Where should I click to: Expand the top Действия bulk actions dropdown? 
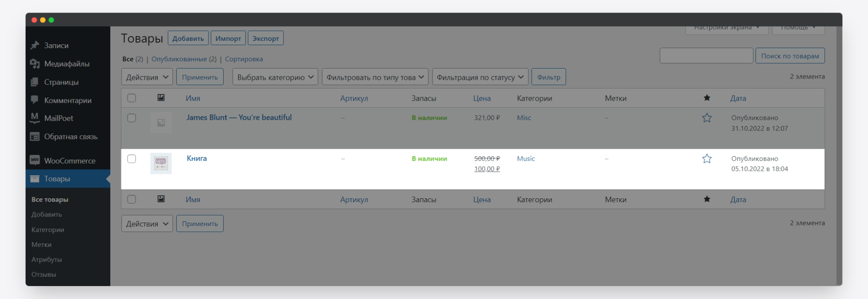coord(147,77)
